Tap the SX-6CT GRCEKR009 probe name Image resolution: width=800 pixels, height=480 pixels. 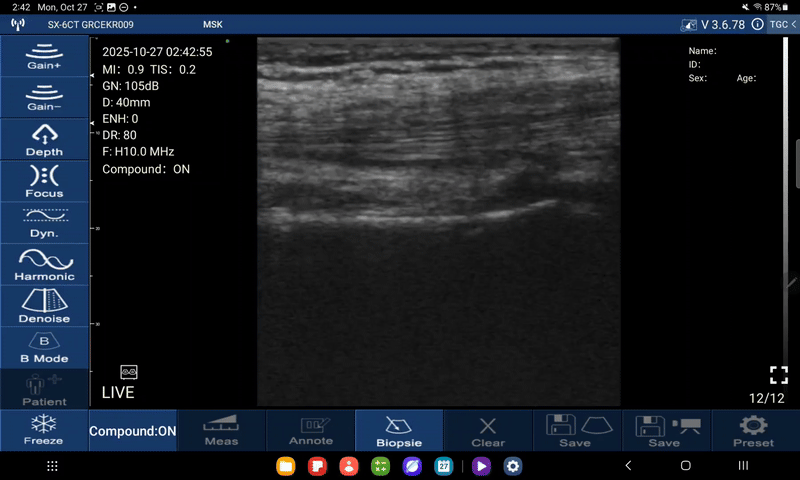point(91,24)
